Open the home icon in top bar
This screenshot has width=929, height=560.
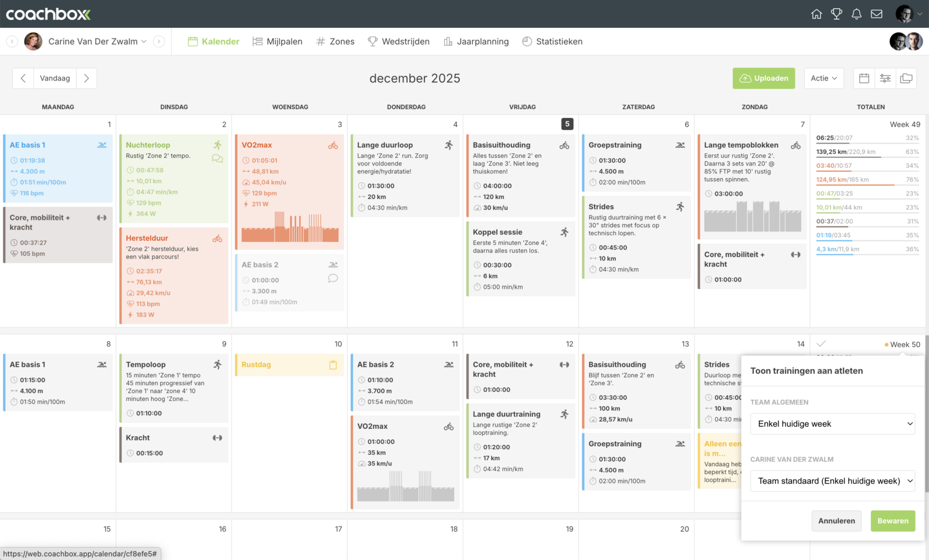click(x=816, y=14)
